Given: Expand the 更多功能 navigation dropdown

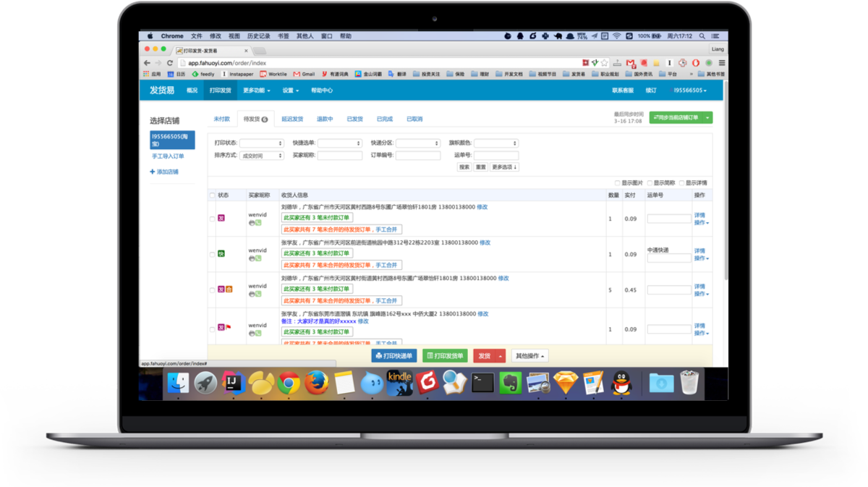Looking at the screenshot, I should click(x=257, y=90).
